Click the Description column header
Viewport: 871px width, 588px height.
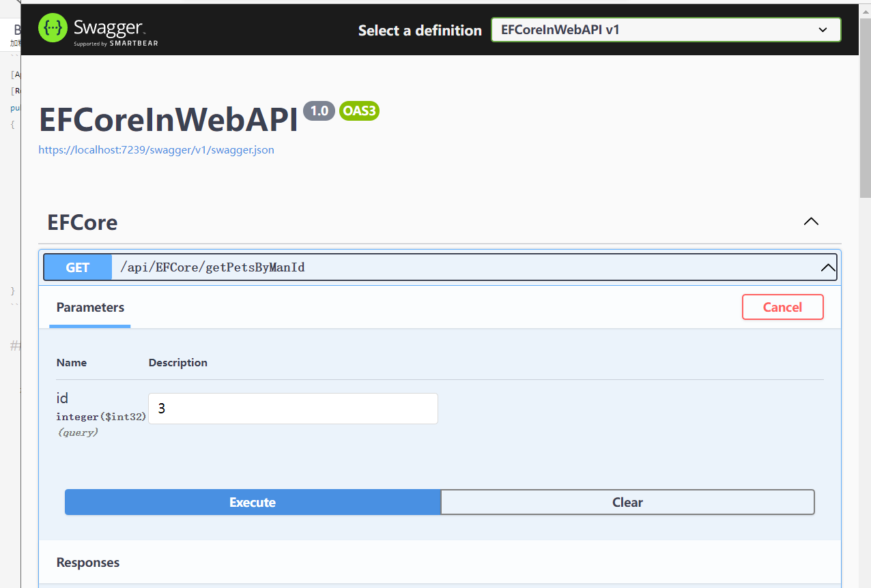[178, 363]
